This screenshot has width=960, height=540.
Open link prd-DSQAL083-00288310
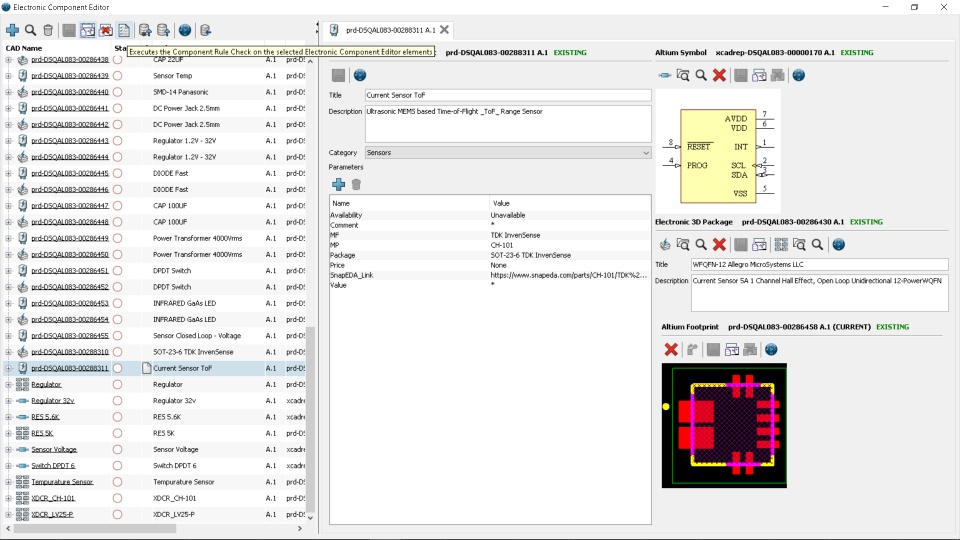click(70, 352)
